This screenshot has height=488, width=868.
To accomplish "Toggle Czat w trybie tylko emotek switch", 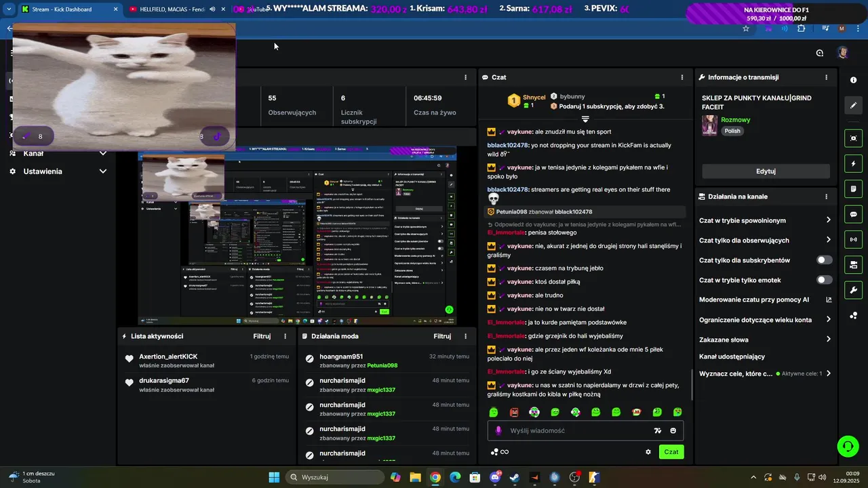I will click(x=825, y=280).
